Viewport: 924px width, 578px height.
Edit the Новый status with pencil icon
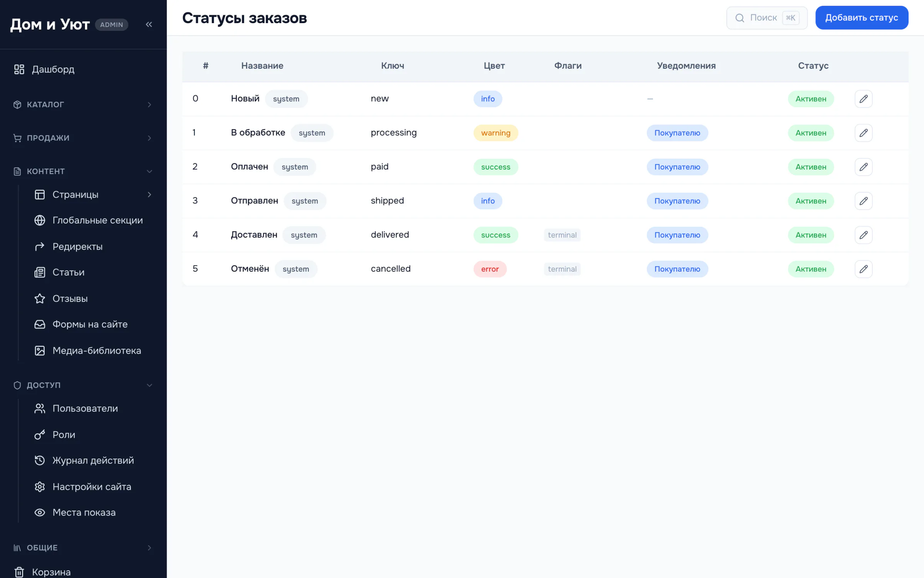pyautogui.click(x=864, y=99)
